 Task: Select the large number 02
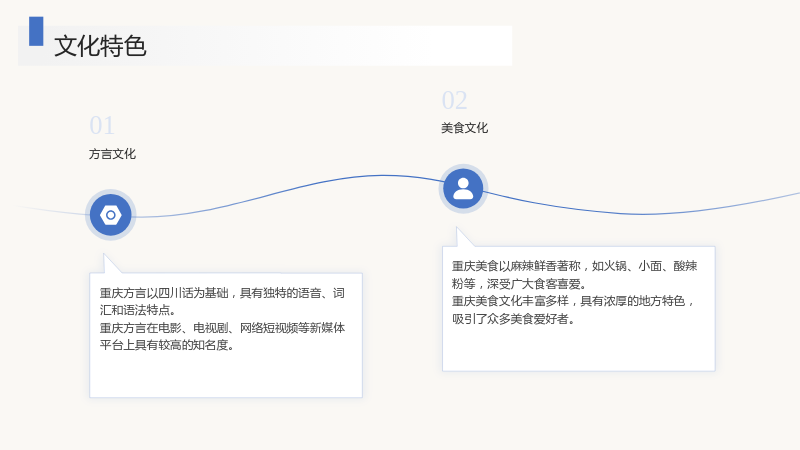454,100
